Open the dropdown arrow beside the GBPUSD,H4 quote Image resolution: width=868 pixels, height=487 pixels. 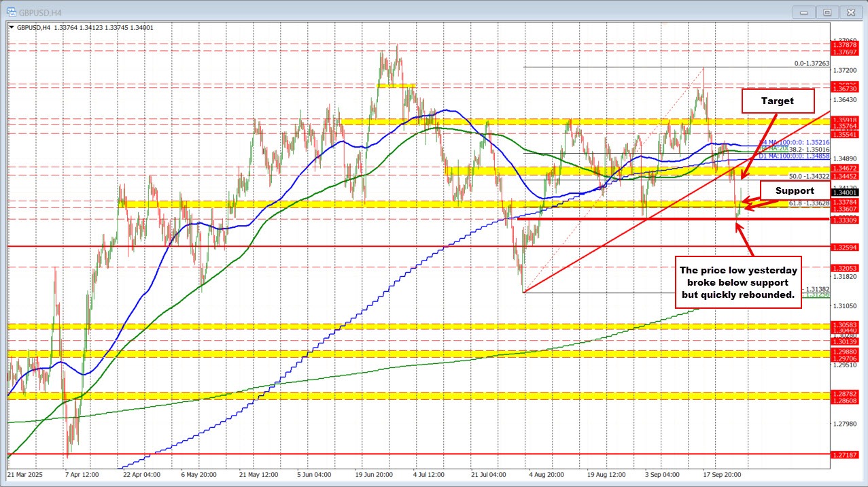[12, 27]
